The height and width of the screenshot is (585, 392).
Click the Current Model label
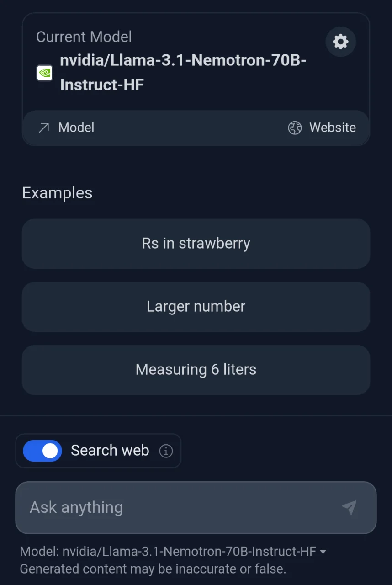coord(84,37)
